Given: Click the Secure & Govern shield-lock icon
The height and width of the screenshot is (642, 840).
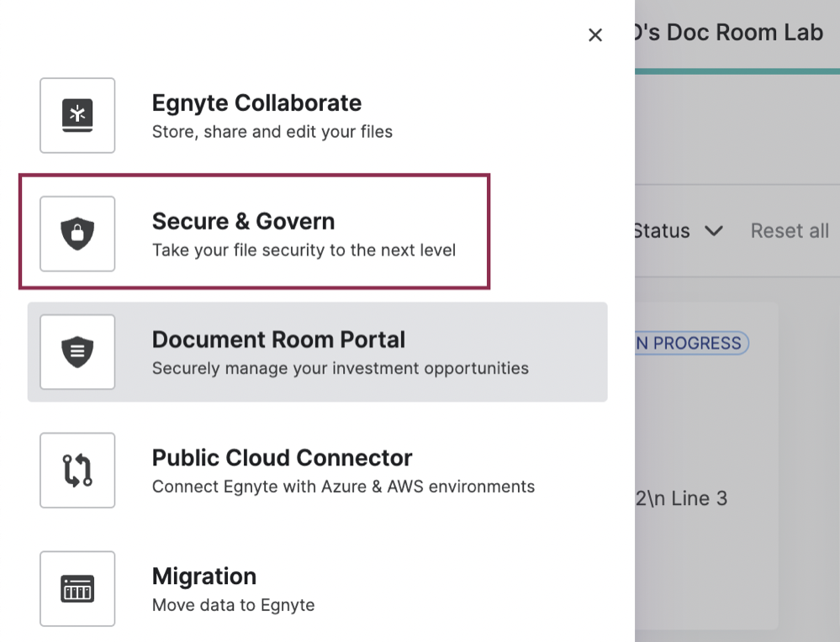Looking at the screenshot, I should [77, 234].
